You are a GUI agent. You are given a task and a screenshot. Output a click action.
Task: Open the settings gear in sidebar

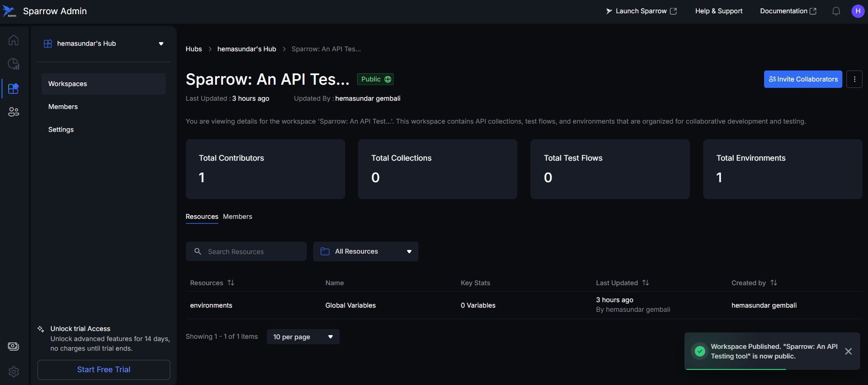point(13,372)
